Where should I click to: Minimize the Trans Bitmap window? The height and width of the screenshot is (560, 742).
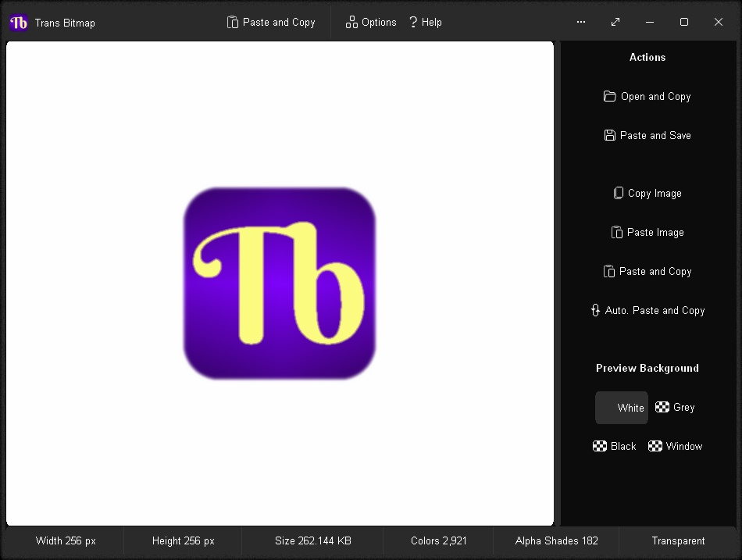tap(650, 22)
